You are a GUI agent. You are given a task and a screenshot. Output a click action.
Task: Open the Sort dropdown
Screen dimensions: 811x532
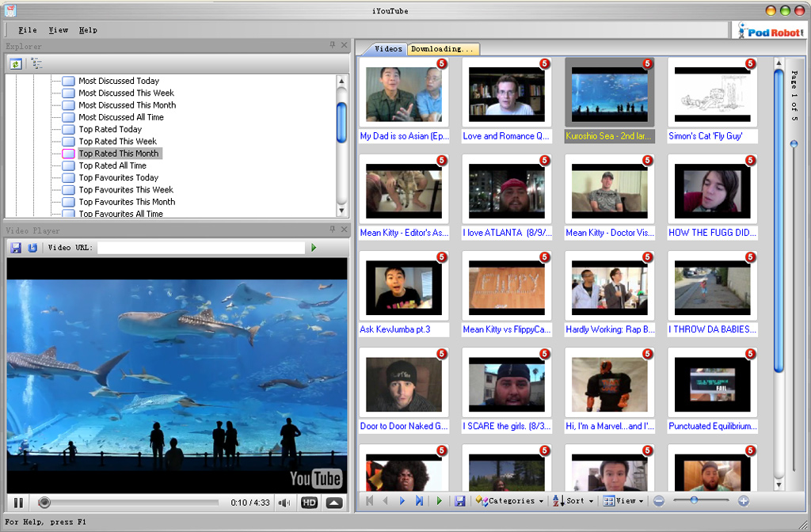[x=573, y=500]
